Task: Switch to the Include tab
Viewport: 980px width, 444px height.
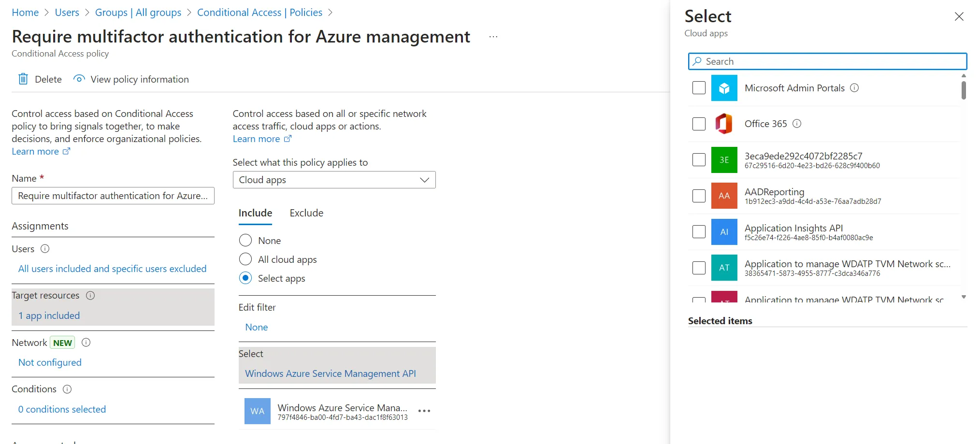Action: click(255, 213)
